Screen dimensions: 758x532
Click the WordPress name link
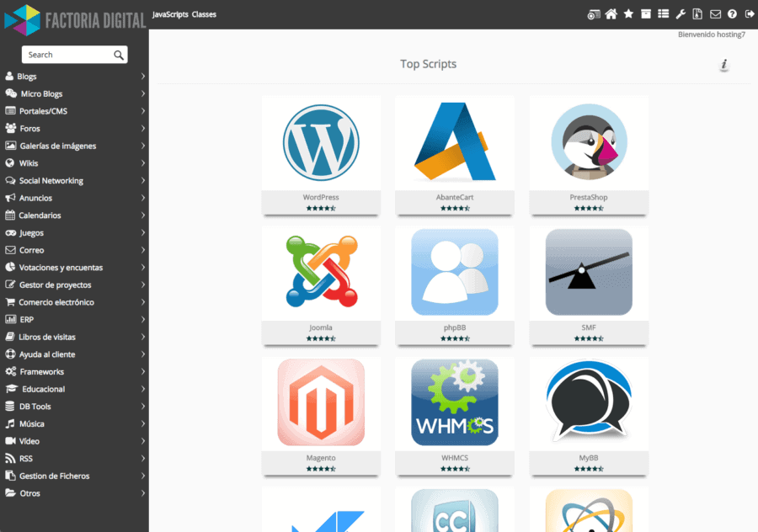(x=321, y=197)
